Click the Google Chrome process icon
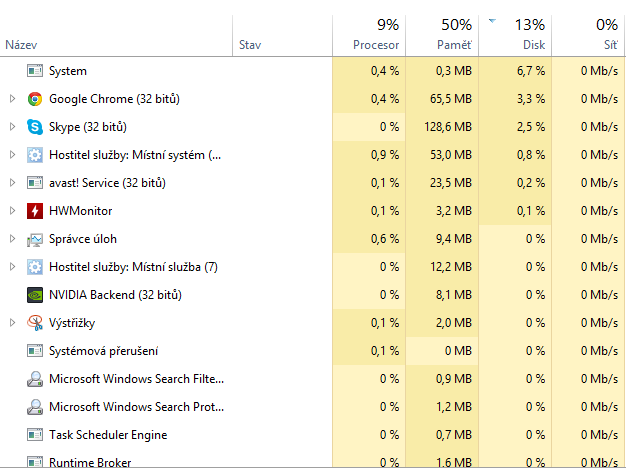The width and height of the screenshot is (626, 468). (x=35, y=99)
